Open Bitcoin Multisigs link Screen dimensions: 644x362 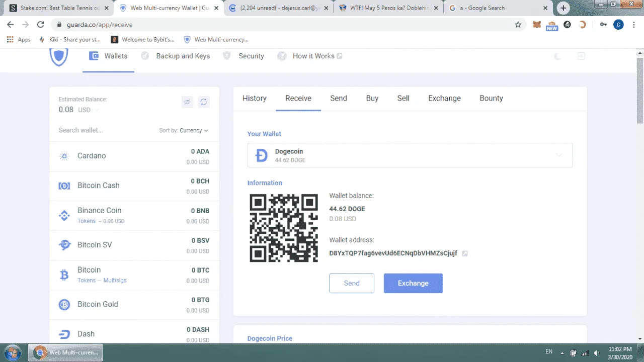[115, 281]
